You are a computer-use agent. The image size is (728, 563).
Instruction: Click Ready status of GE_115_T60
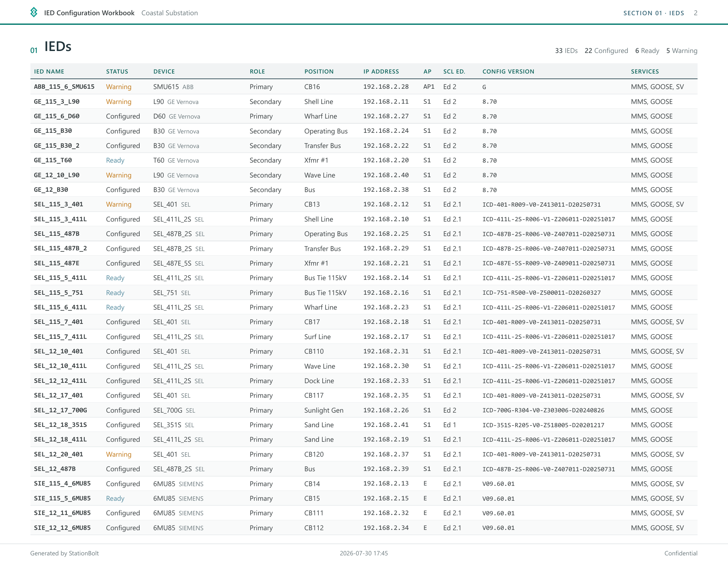[115, 160]
